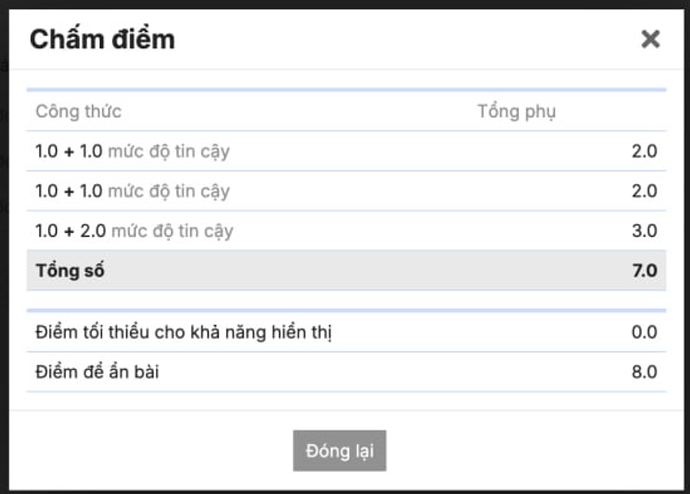Click the 3.0 subtotal value

coord(644,231)
